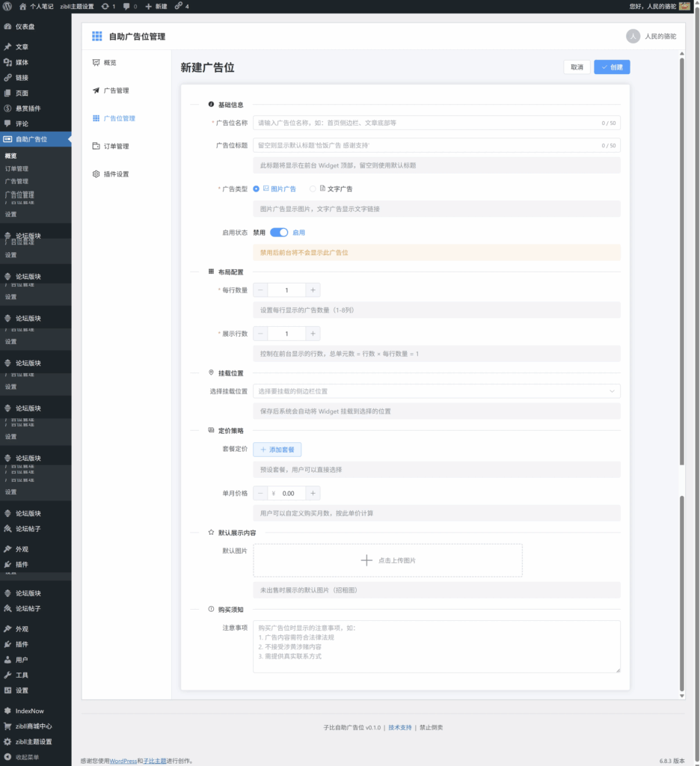Viewport: 700px width, 766px height.
Task: Open the 新建 menu in admin bar
Action: click(x=156, y=6)
